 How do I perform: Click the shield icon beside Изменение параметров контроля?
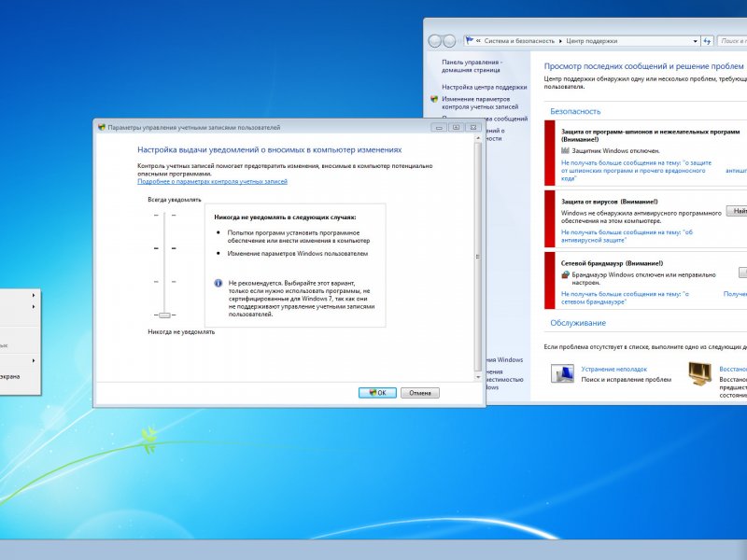coord(434,99)
